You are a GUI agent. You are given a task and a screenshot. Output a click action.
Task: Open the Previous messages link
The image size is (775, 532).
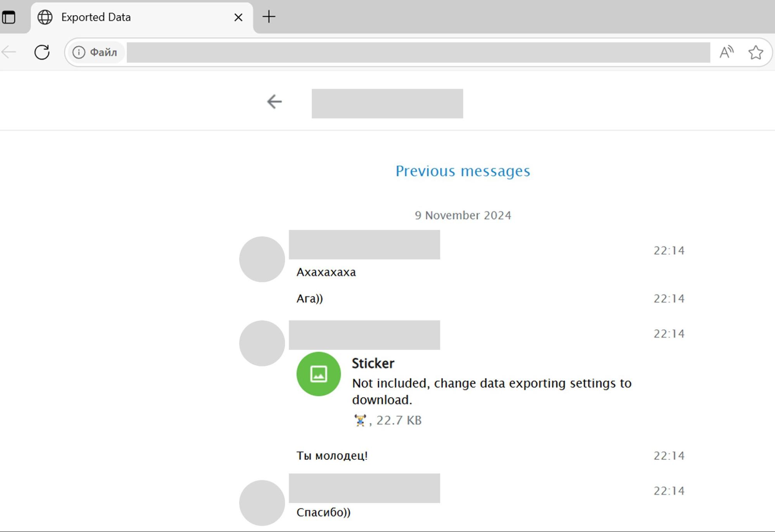[x=463, y=170]
